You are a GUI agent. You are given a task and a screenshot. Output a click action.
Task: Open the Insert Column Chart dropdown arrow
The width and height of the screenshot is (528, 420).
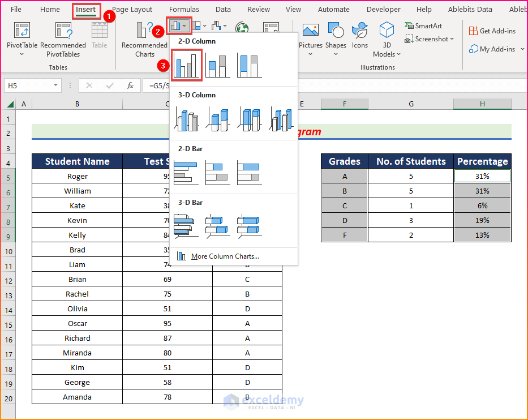(x=185, y=25)
